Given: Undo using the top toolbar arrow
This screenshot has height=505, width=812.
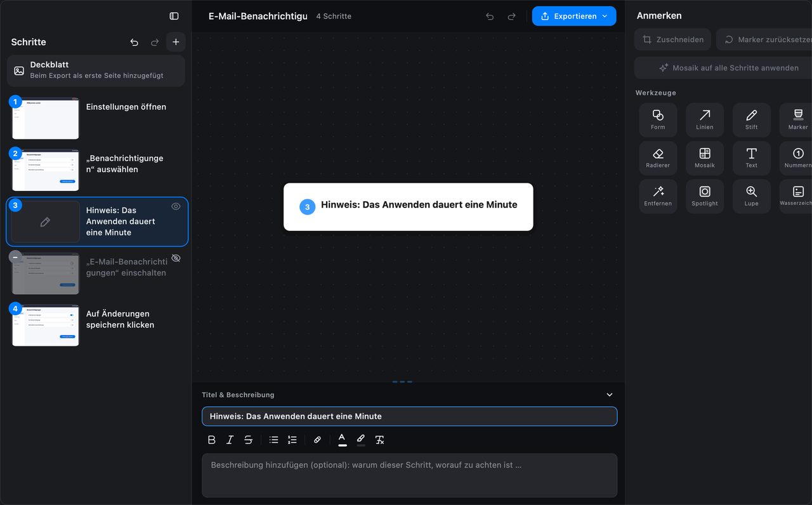Looking at the screenshot, I should pos(490,16).
